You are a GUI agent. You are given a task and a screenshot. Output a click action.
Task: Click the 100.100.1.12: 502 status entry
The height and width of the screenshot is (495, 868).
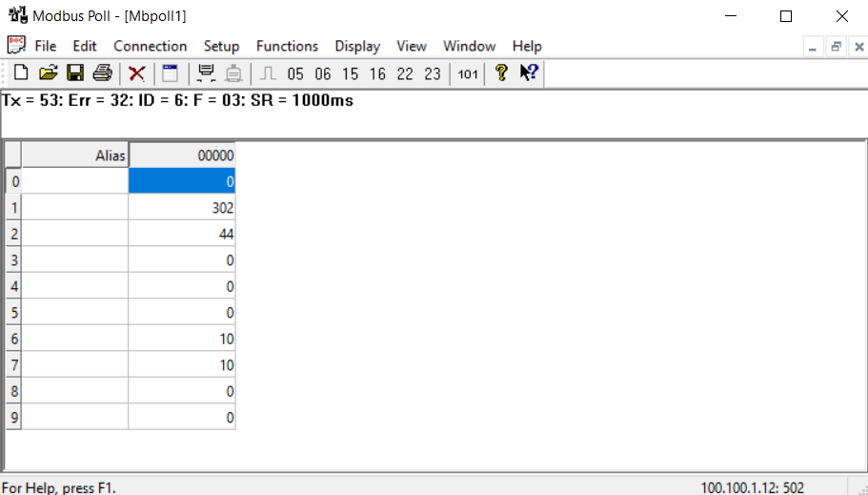pos(753,488)
